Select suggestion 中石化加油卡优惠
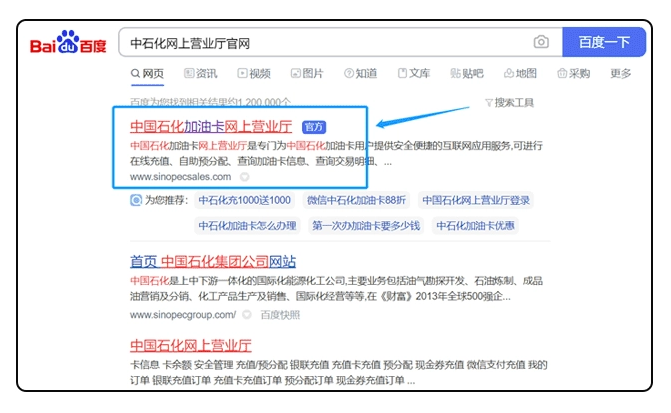Viewport: 671px width, 413px height. (x=475, y=226)
